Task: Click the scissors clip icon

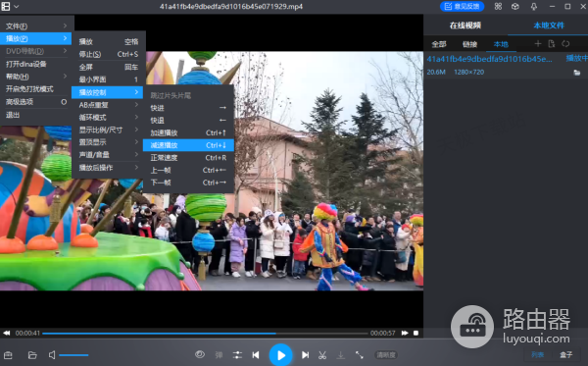Action: pos(322,355)
